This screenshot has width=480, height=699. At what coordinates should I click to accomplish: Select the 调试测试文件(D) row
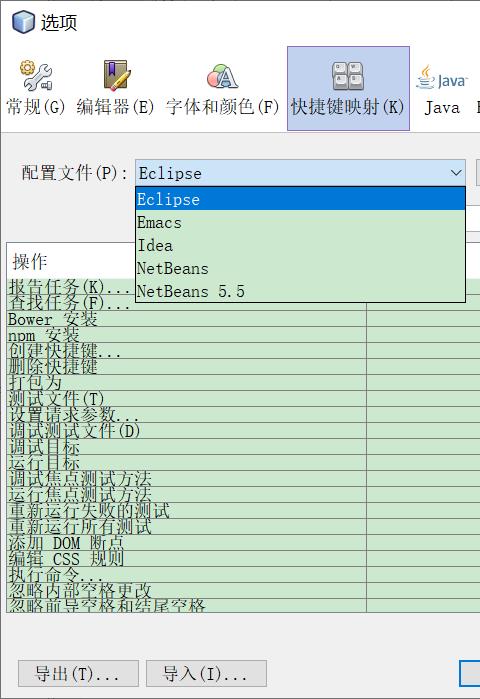pyautogui.click(x=186, y=431)
